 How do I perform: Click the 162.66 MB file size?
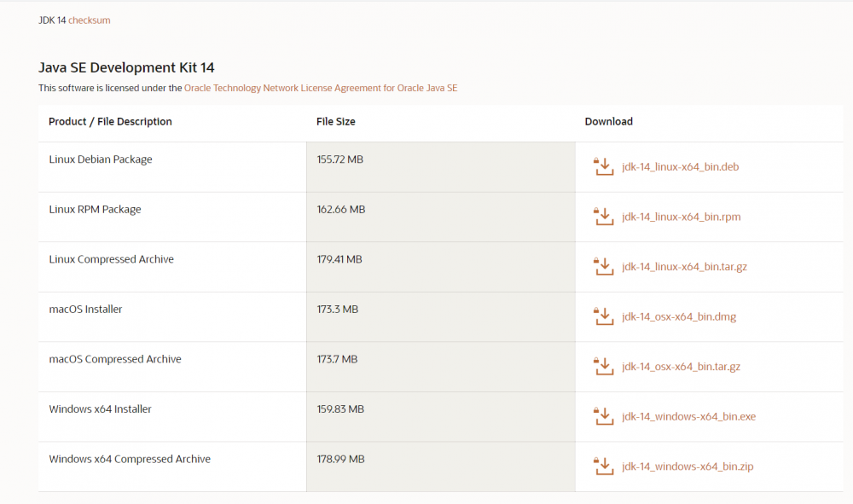[341, 209]
